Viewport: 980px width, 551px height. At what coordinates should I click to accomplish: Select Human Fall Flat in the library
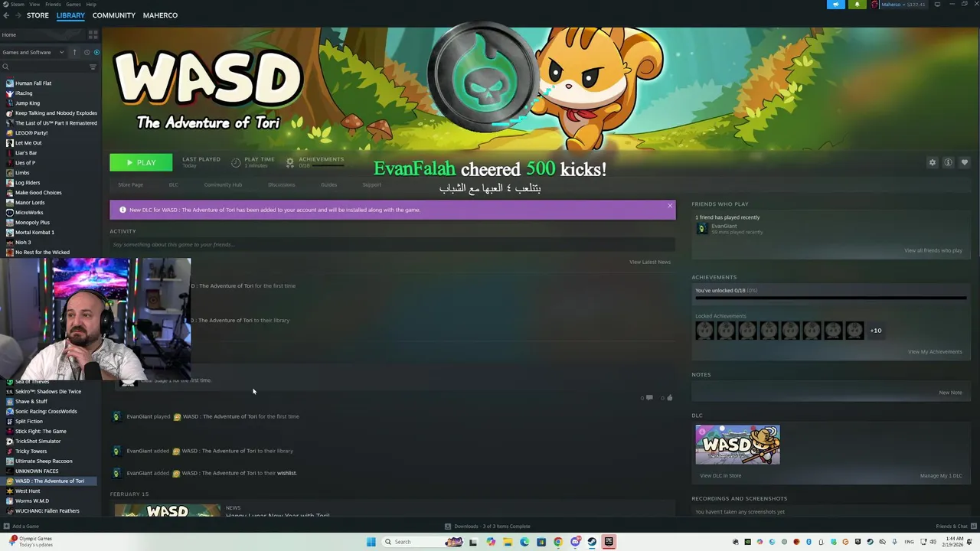pos(33,83)
